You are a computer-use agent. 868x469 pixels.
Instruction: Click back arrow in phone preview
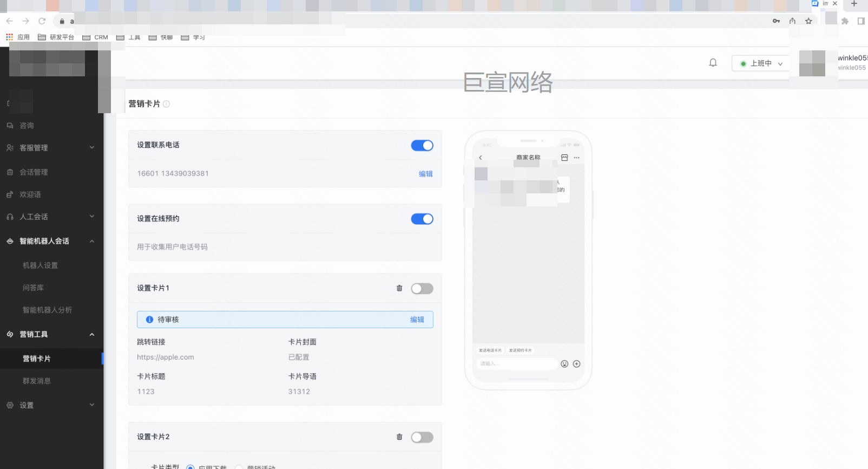click(481, 158)
